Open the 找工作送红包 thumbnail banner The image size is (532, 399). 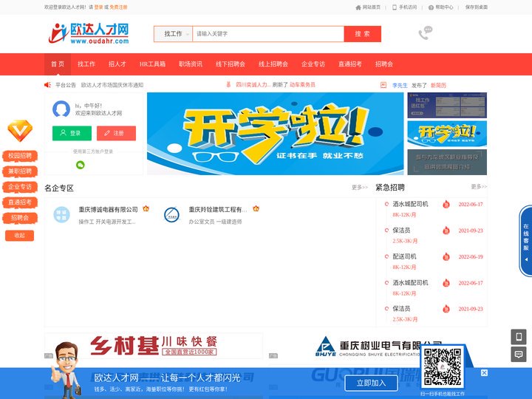447,105
